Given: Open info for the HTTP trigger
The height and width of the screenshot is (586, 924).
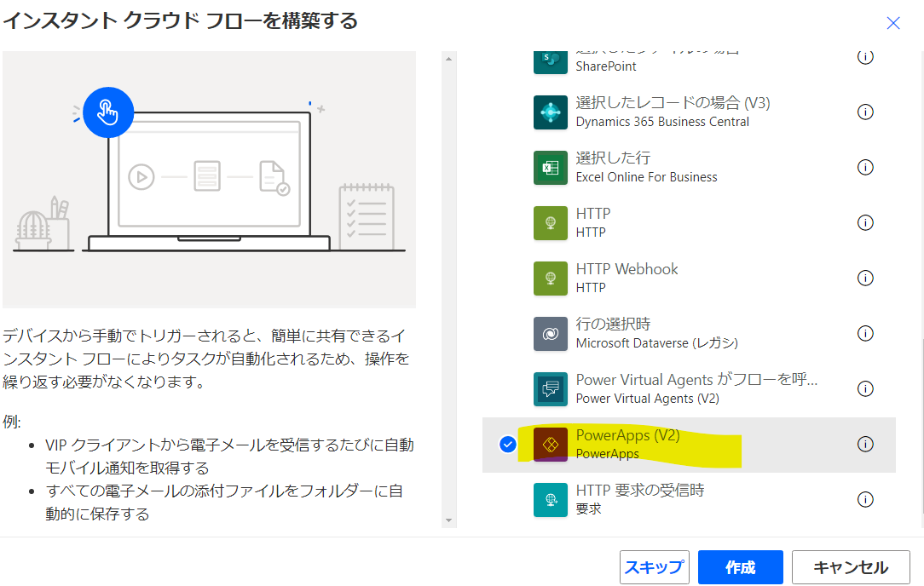Looking at the screenshot, I should click(x=865, y=222).
